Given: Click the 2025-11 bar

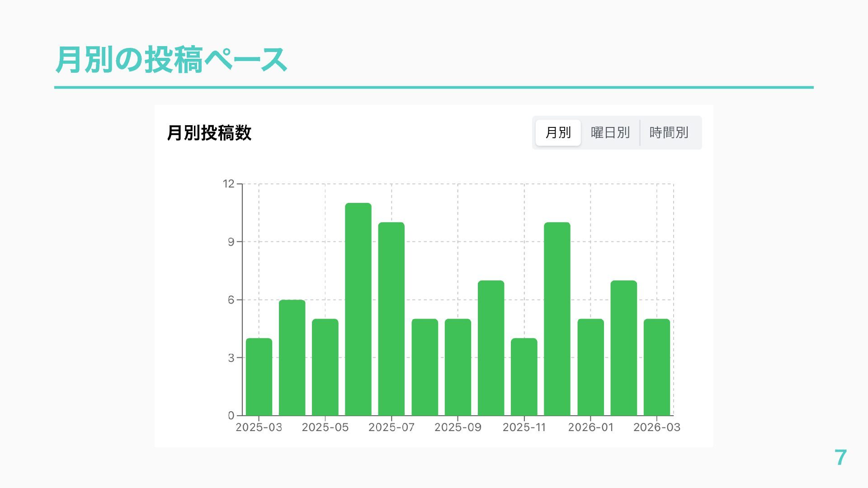Looking at the screenshot, I should 524,377.
